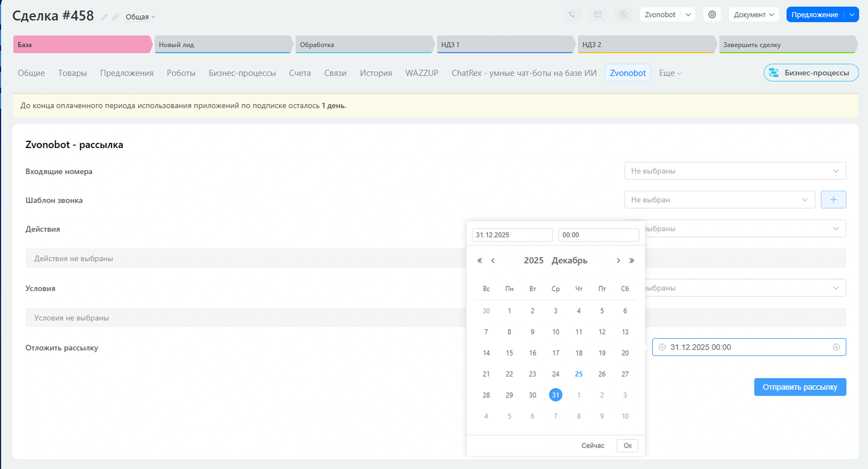Select the Новый лид stage

pos(224,44)
